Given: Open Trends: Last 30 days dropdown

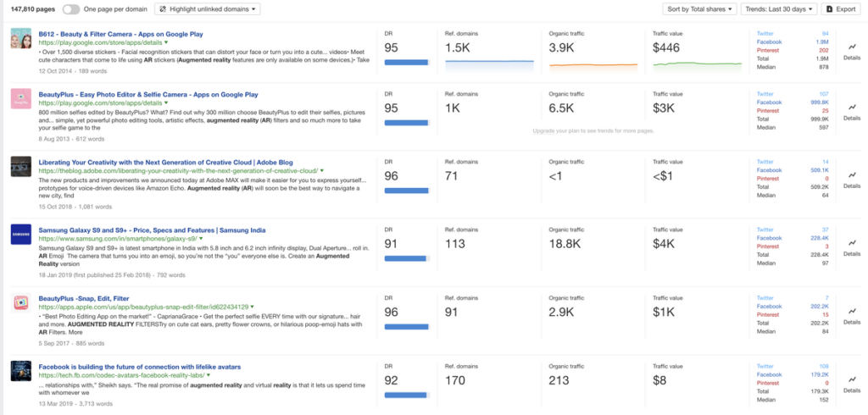Looking at the screenshot, I should click(x=780, y=9).
